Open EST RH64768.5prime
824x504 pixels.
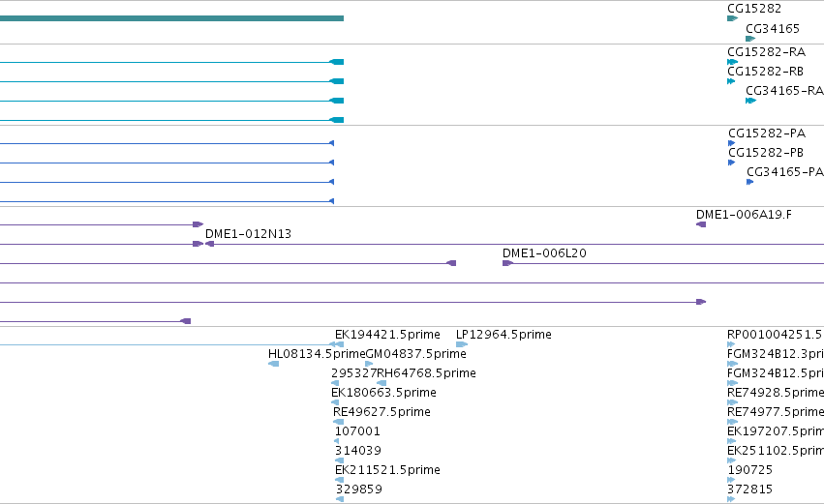coord(427,373)
